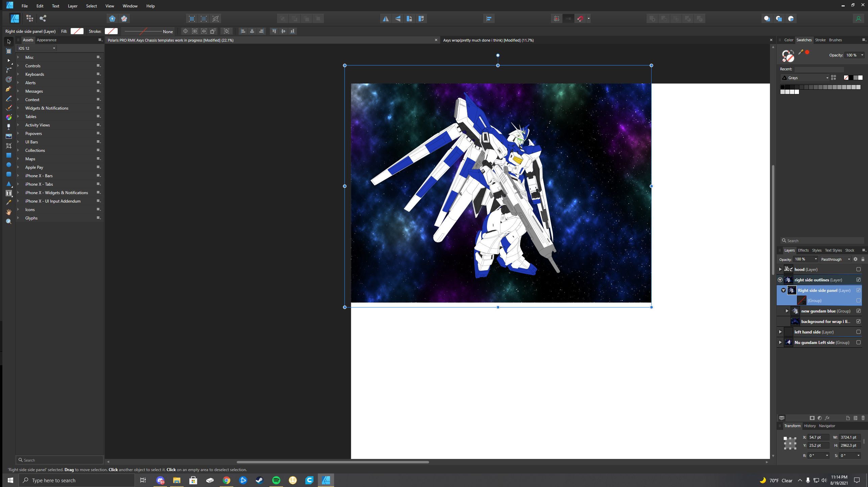Show the left hand side layer
Image resolution: width=868 pixels, height=487 pixels.
pyautogui.click(x=858, y=332)
